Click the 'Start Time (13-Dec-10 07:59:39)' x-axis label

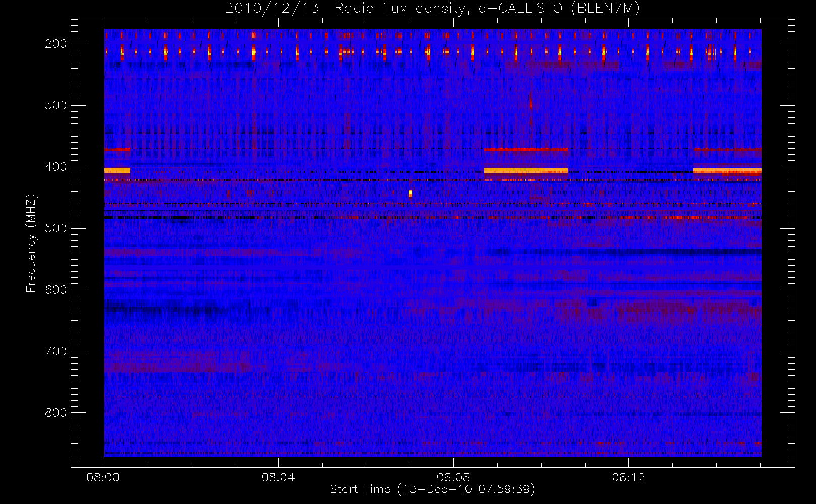432,489
